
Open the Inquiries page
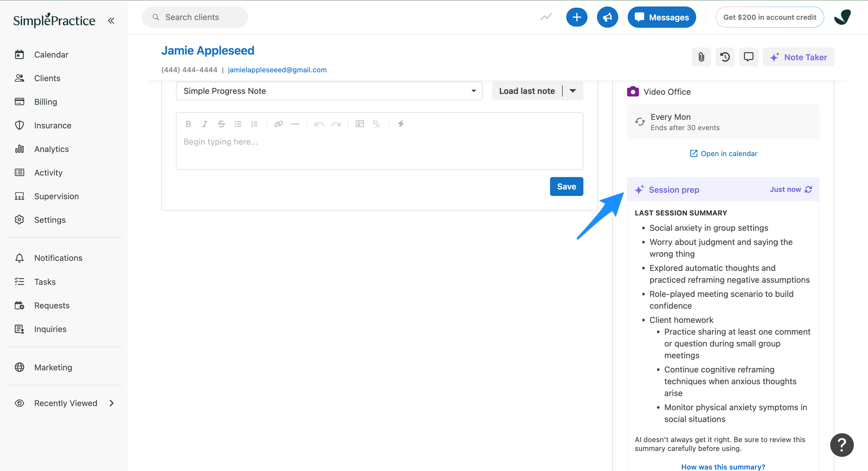pyautogui.click(x=50, y=329)
